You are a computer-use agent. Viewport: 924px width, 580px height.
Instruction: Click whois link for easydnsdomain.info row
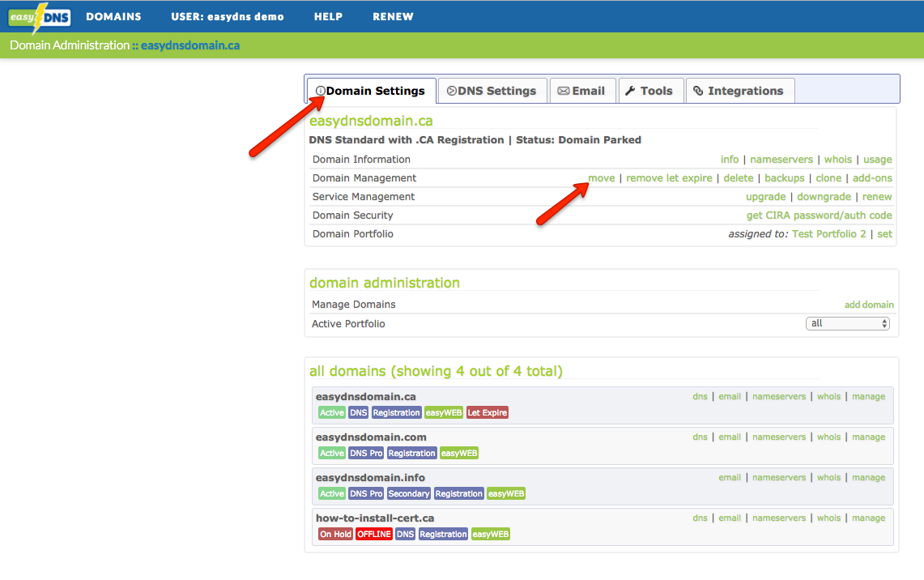click(829, 477)
